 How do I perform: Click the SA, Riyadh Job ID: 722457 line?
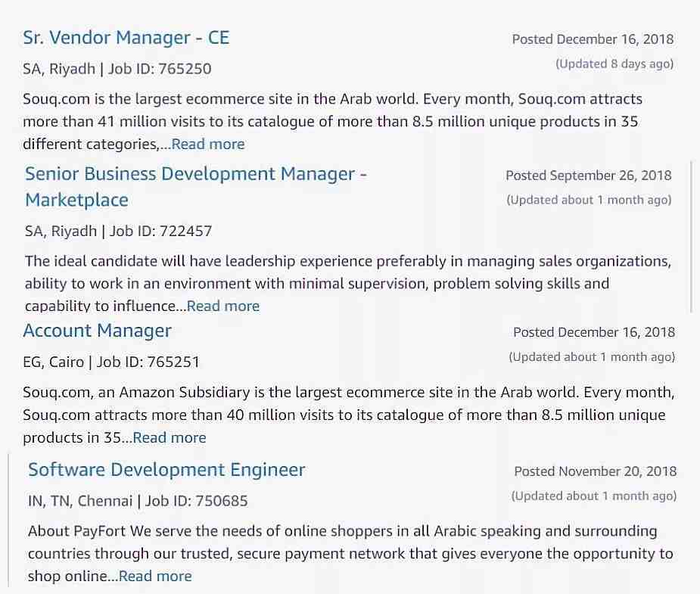pos(118,232)
